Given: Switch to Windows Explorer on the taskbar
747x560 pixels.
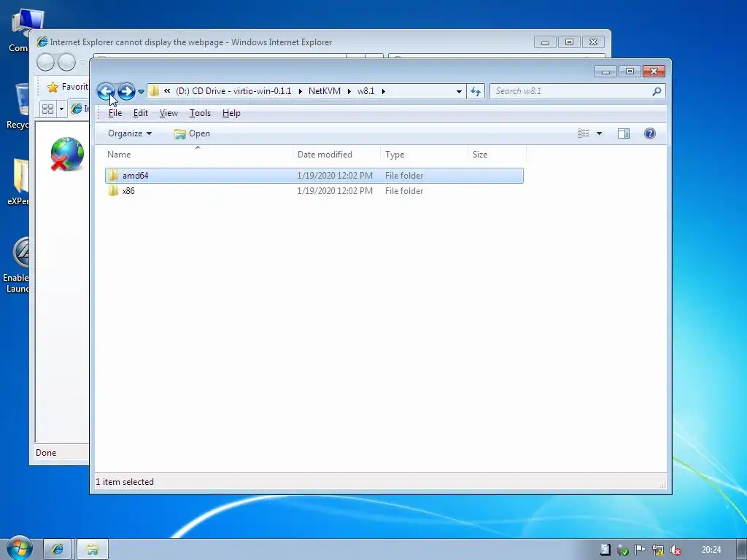Looking at the screenshot, I should pos(93,550).
